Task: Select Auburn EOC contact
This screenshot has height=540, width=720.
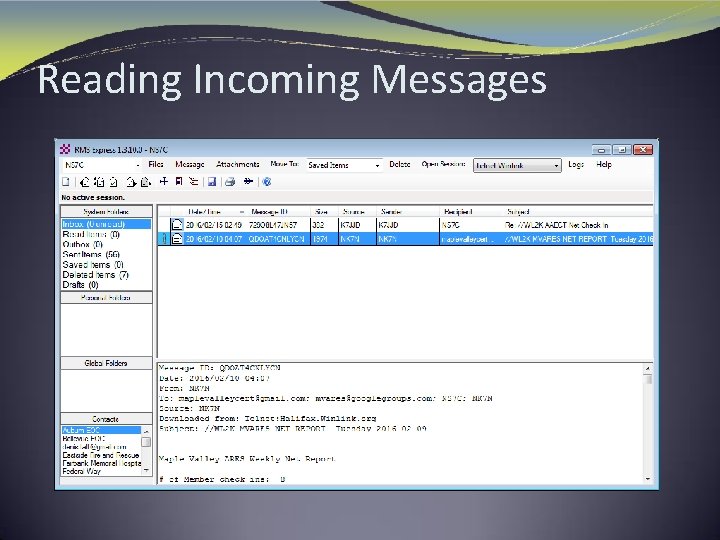Action: click(101, 430)
